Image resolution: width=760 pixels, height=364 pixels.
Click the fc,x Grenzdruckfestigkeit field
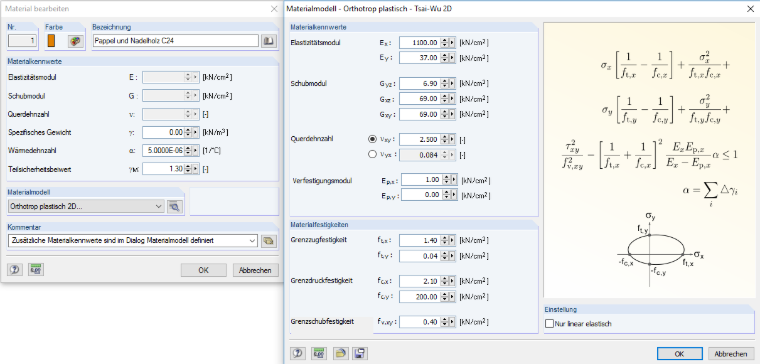[x=420, y=281]
